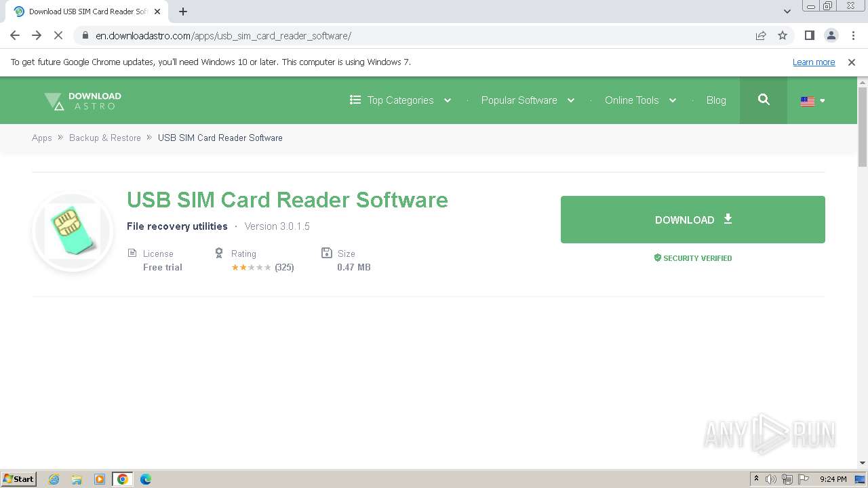Go back with browser back arrow
This screenshot has height=488, width=868.
point(15,36)
